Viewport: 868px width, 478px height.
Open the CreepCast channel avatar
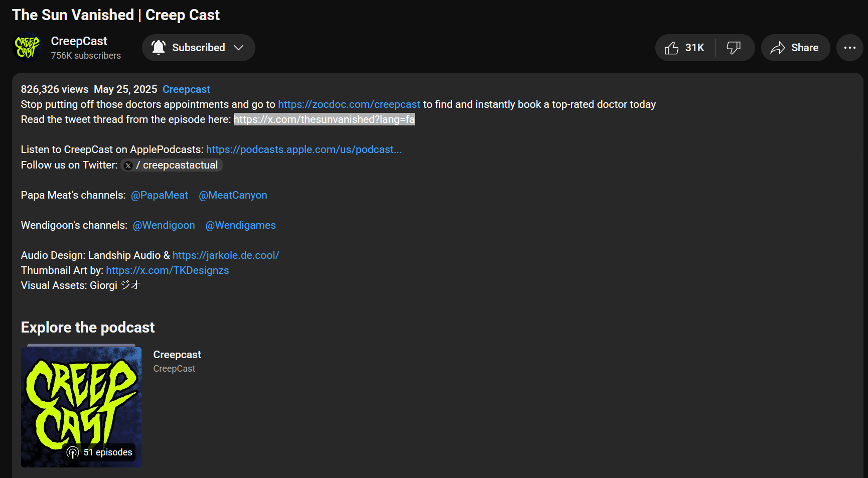(27, 47)
